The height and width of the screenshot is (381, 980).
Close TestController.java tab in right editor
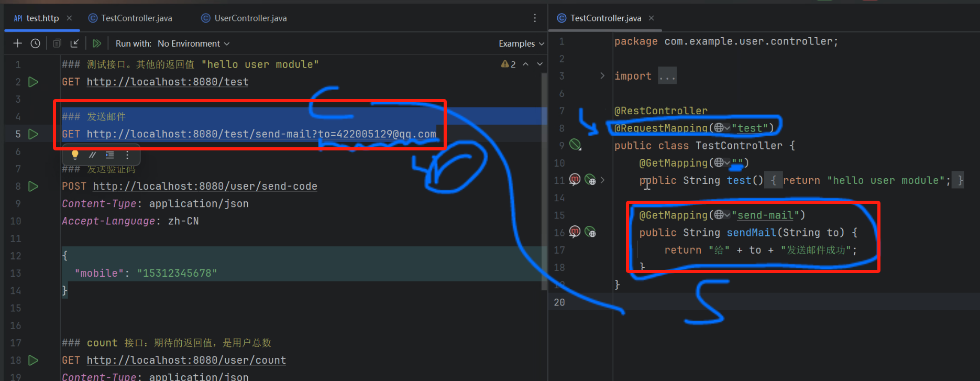pyautogui.click(x=651, y=18)
